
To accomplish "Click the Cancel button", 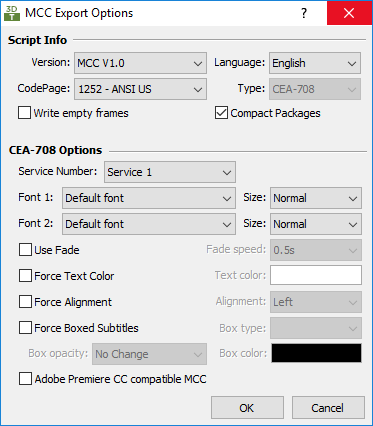I will [x=328, y=408].
